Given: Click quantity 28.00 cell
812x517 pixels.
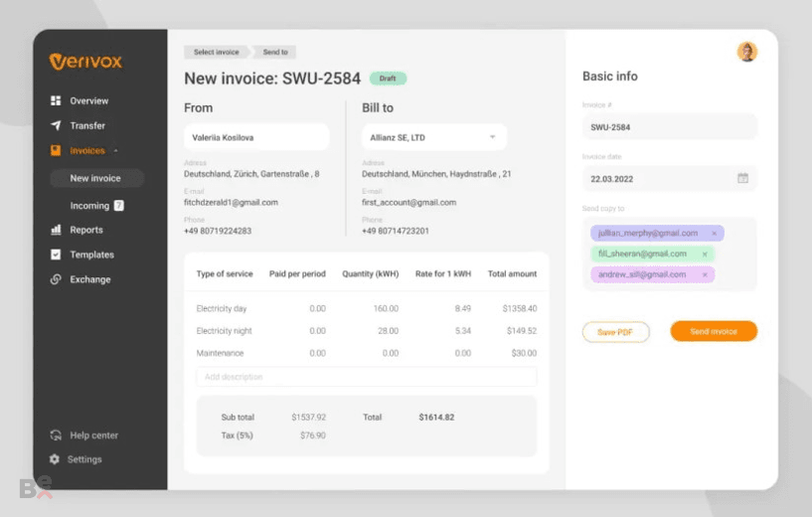Looking at the screenshot, I should (388, 330).
